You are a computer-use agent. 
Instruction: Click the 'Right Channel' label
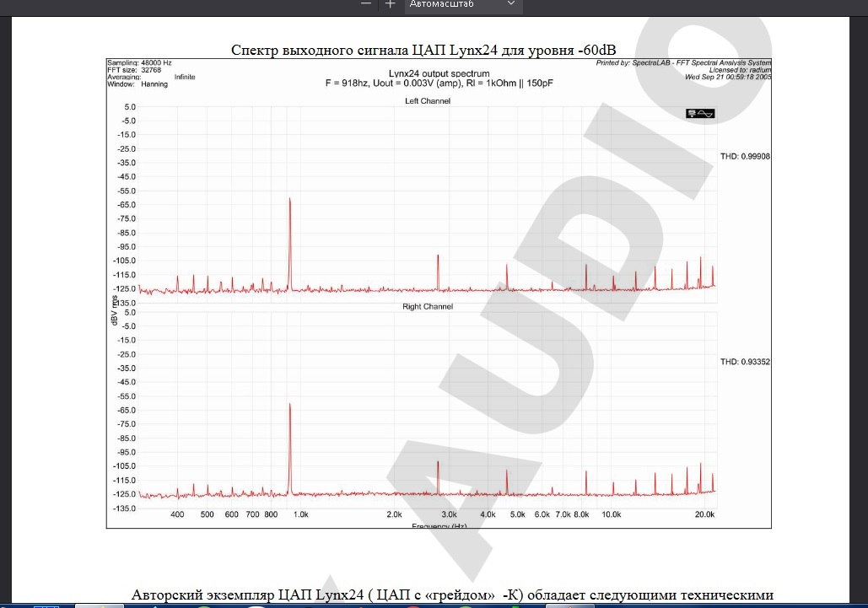[428, 306]
